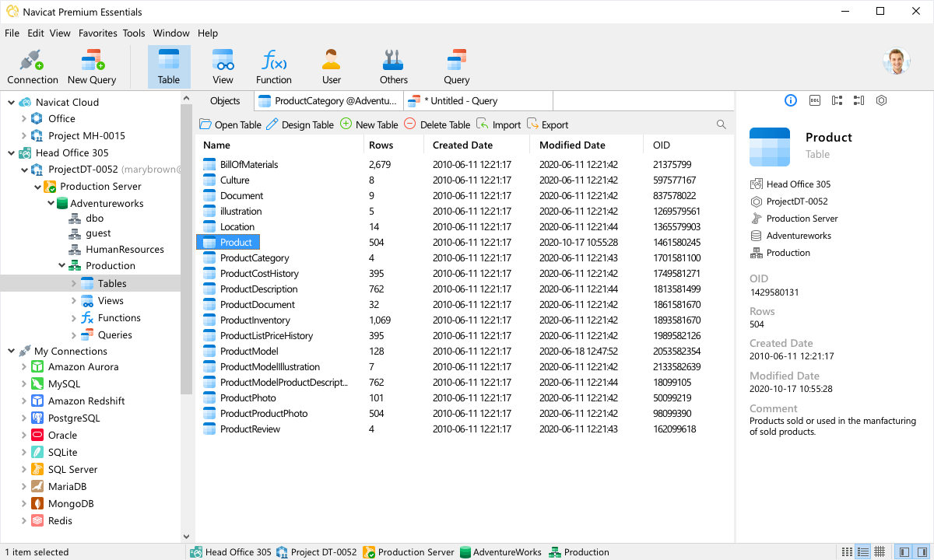The width and height of the screenshot is (934, 560).
Task: Collapse the Navicat Cloud node
Action: click(11, 102)
